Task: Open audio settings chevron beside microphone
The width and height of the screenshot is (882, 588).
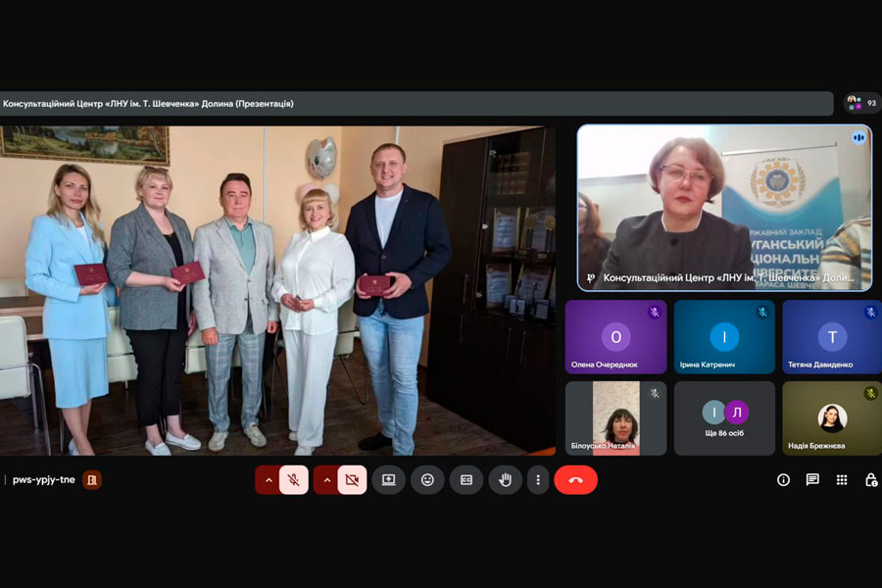Action: point(269,480)
